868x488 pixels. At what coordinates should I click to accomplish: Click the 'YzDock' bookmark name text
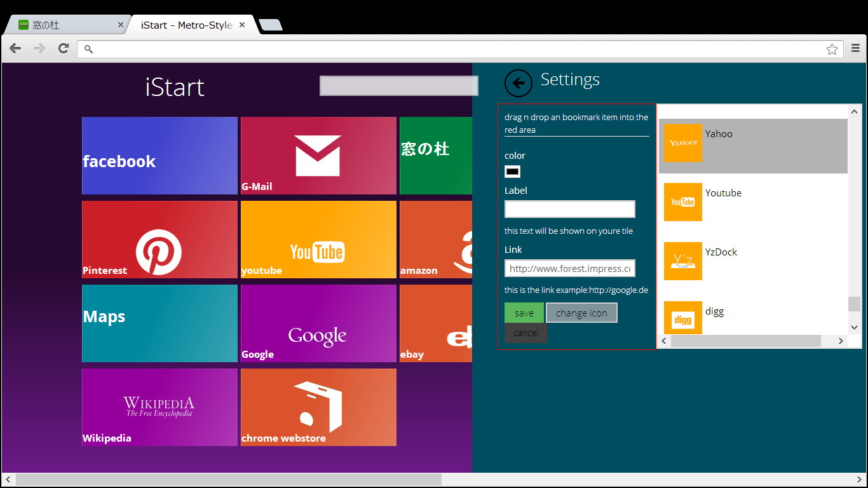(721, 252)
